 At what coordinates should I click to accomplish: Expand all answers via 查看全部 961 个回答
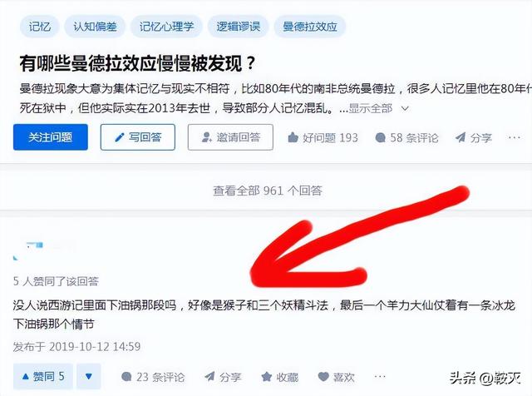pyautogui.click(x=268, y=191)
